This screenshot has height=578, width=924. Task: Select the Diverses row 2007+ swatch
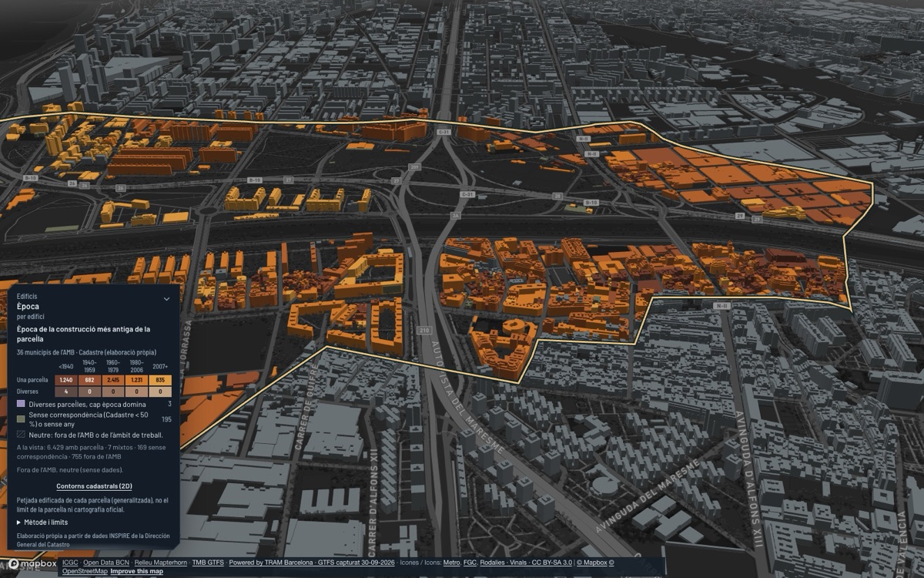tap(160, 391)
